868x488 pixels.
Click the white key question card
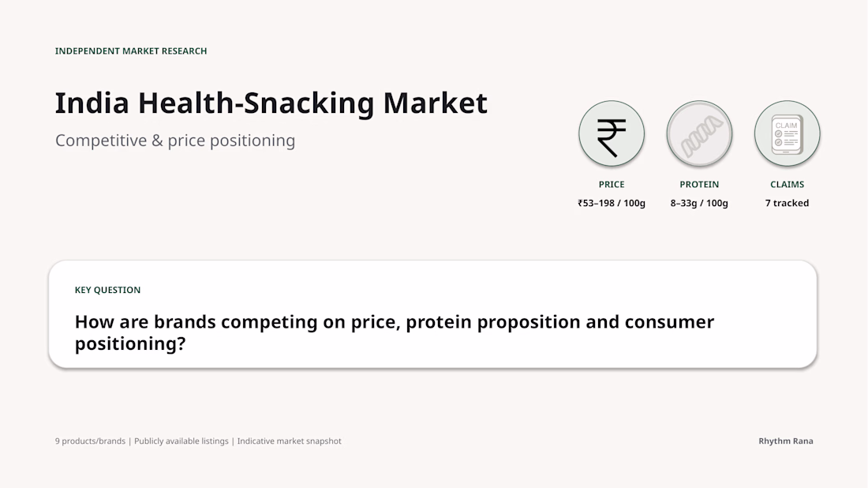tap(432, 314)
